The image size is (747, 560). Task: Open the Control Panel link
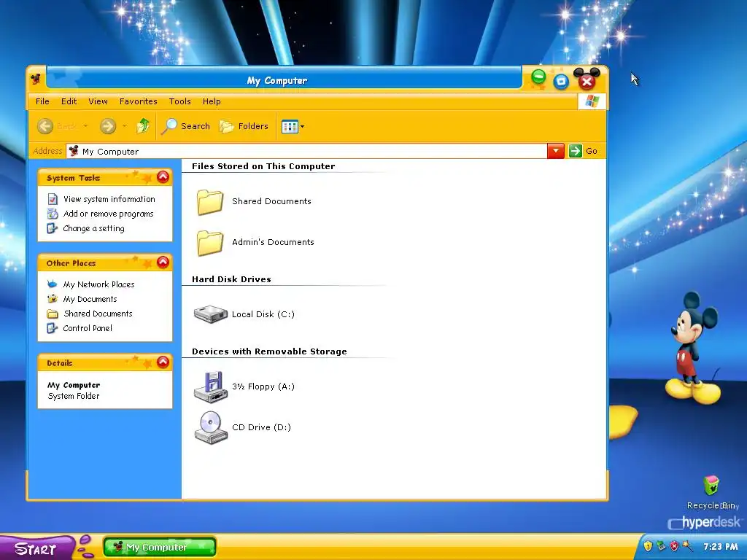pos(88,328)
